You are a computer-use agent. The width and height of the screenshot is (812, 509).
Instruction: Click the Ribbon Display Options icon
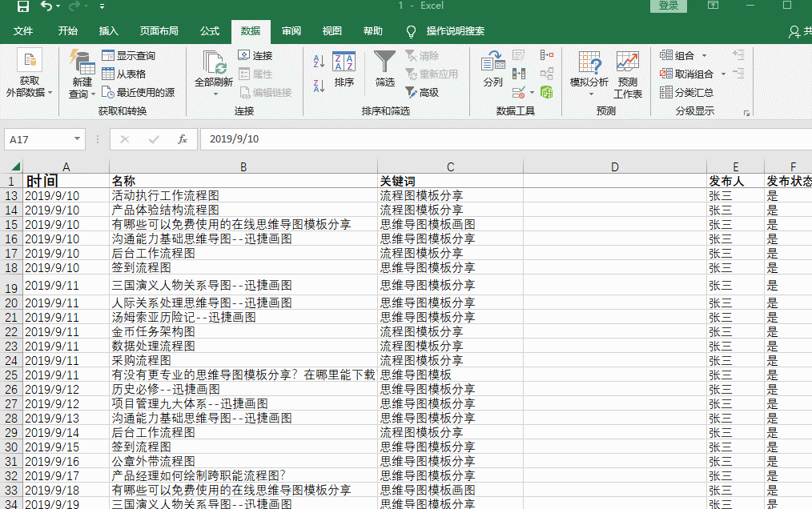[x=713, y=5]
